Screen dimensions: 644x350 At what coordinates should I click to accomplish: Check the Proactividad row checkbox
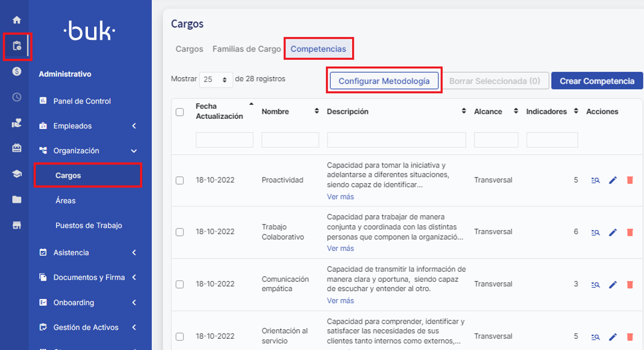pos(180,180)
